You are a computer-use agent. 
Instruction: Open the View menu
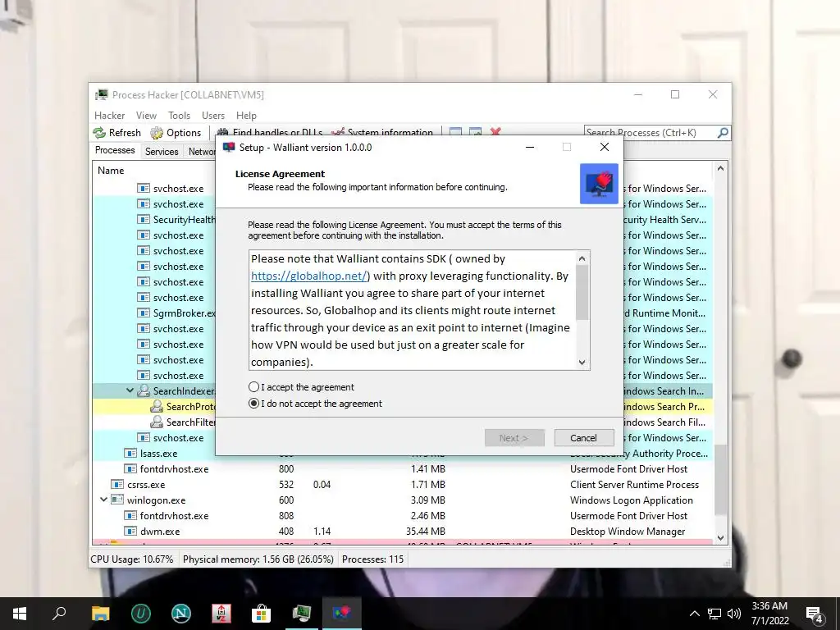146,115
